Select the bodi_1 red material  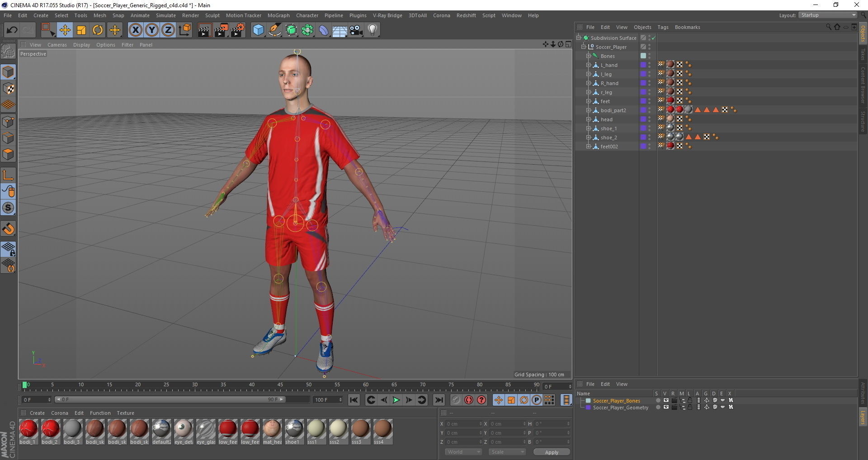pyautogui.click(x=28, y=432)
